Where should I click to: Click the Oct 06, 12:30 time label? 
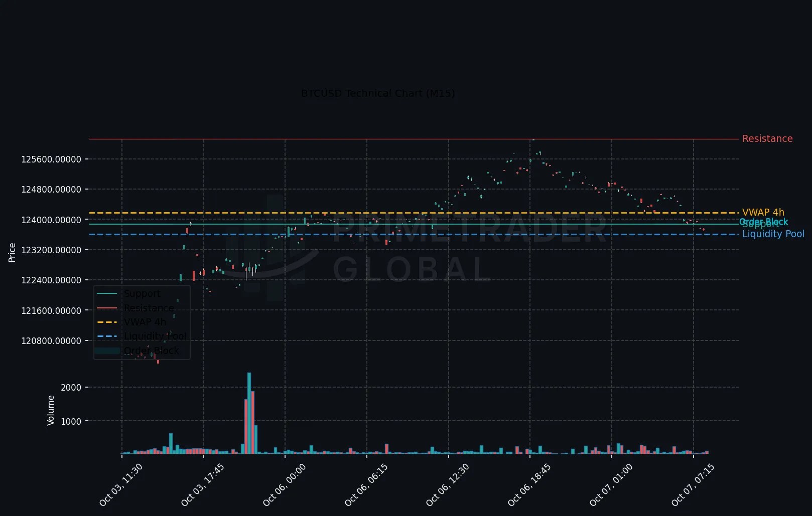click(448, 485)
